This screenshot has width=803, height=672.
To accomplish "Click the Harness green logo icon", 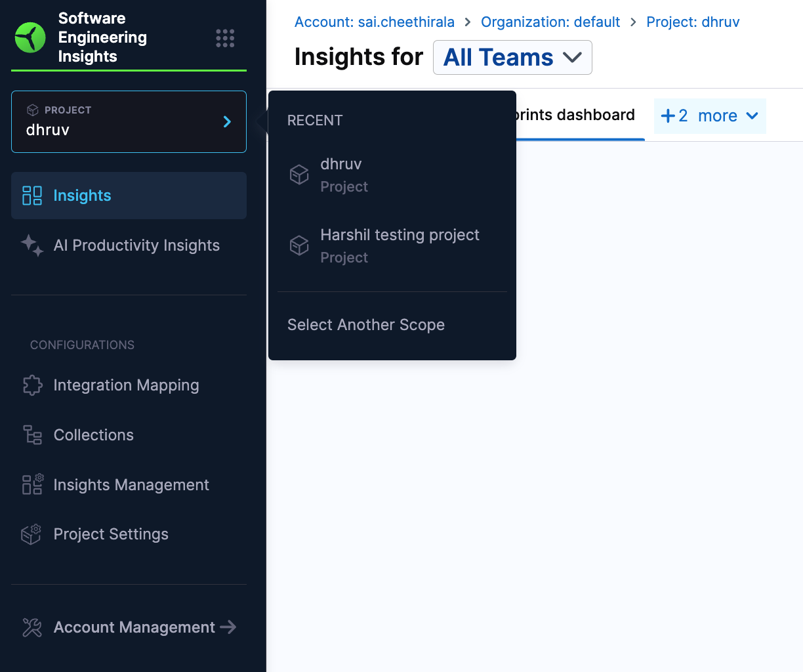I will [30, 37].
